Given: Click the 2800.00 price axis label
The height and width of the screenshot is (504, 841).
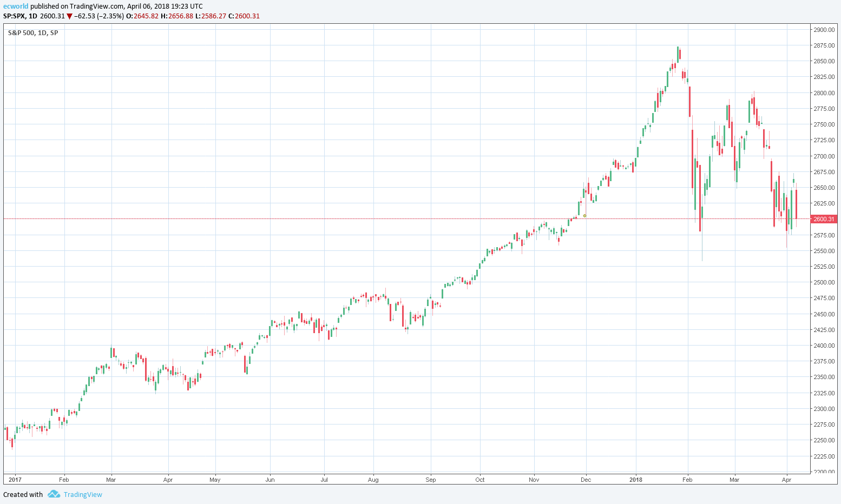Looking at the screenshot, I should [x=824, y=93].
